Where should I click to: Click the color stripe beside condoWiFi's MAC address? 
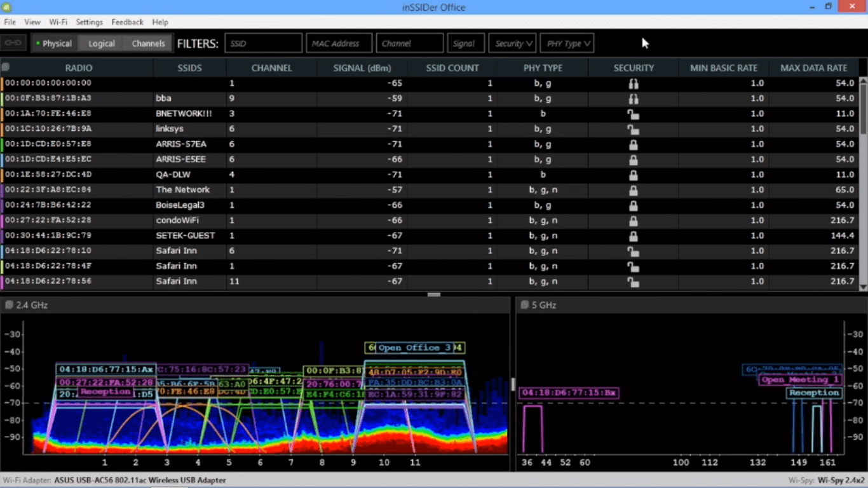click(x=2, y=220)
